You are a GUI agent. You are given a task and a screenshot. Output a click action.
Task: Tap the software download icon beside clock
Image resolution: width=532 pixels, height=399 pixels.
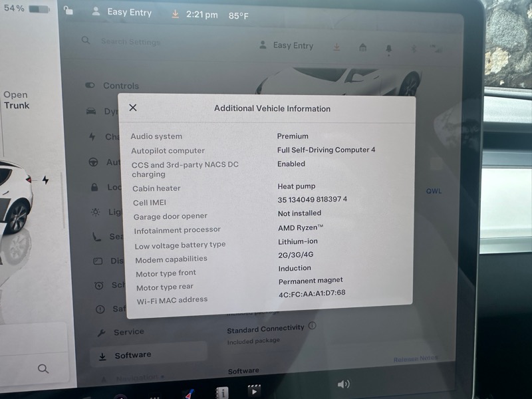(176, 14)
